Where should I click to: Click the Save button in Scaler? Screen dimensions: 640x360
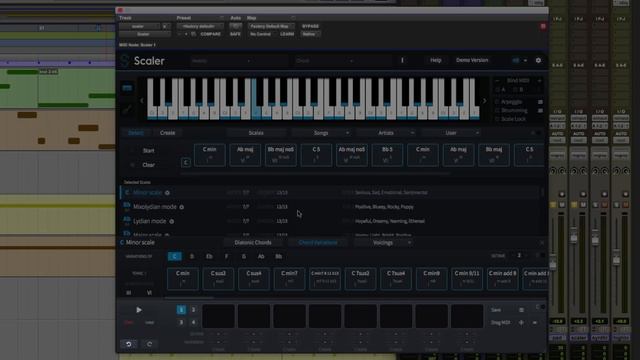pyautogui.click(x=496, y=310)
